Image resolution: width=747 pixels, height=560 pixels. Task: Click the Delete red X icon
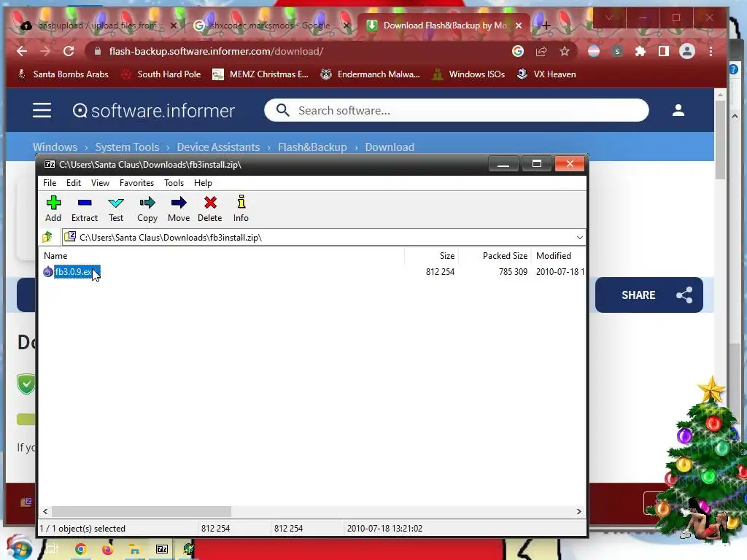pos(209,208)
